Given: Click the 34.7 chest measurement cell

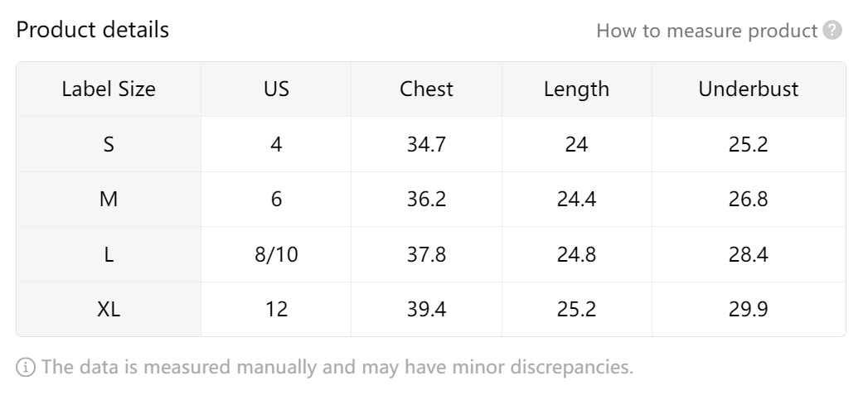Looking at the screenshot, I should (426, 145).
